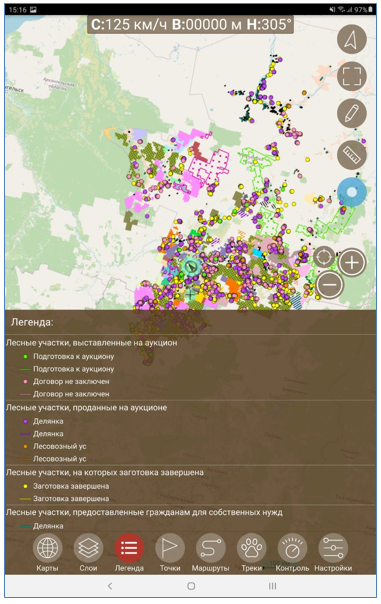Screen dimensions: 381x604
Task: Open the ruler measurement tool
Action: tap(351, 155)
